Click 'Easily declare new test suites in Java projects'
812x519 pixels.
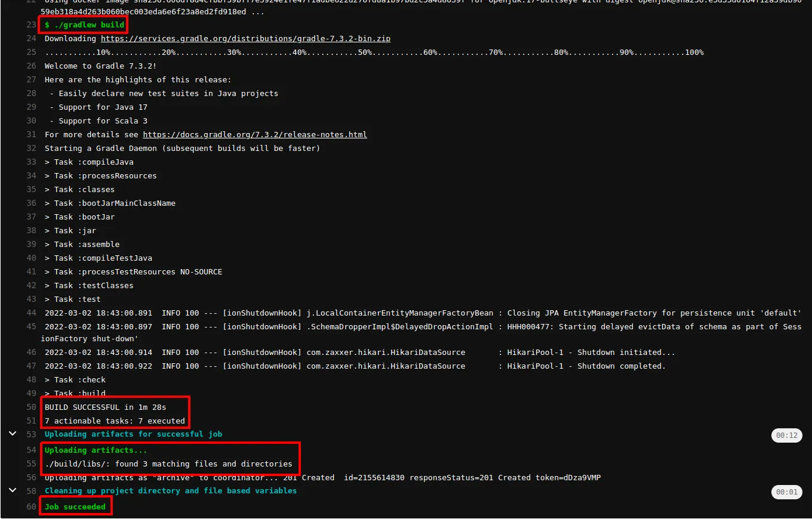(x=164, y=94)
